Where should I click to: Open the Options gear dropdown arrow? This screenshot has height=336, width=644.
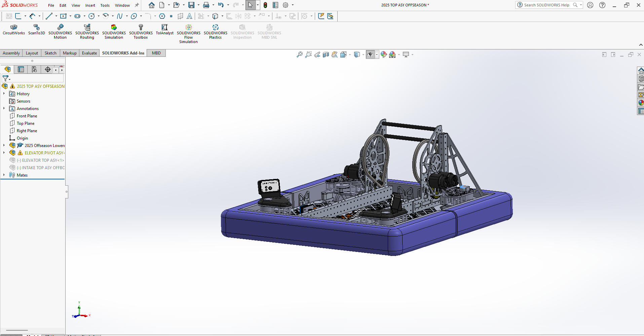tap(293, 5)
